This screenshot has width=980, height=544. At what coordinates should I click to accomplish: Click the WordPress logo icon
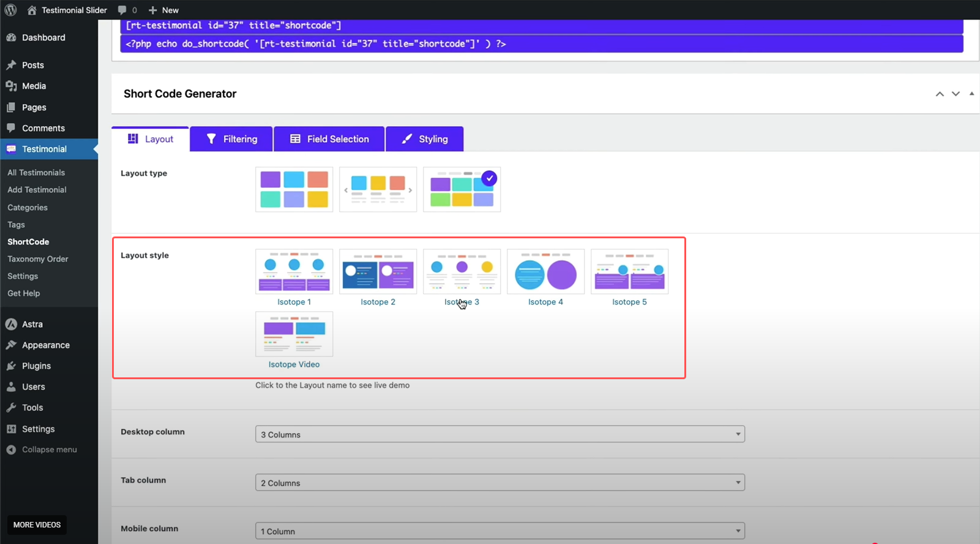tap(10, 10)
